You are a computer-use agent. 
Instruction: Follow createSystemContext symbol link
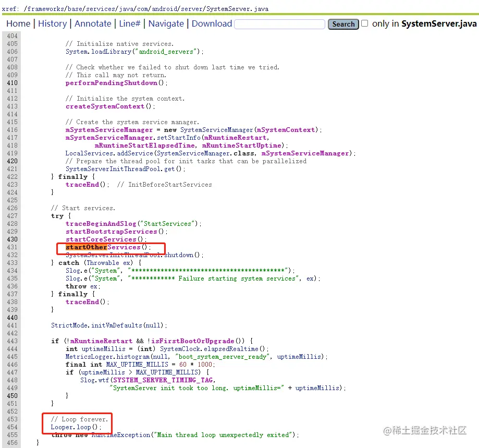tap(105, 106)
